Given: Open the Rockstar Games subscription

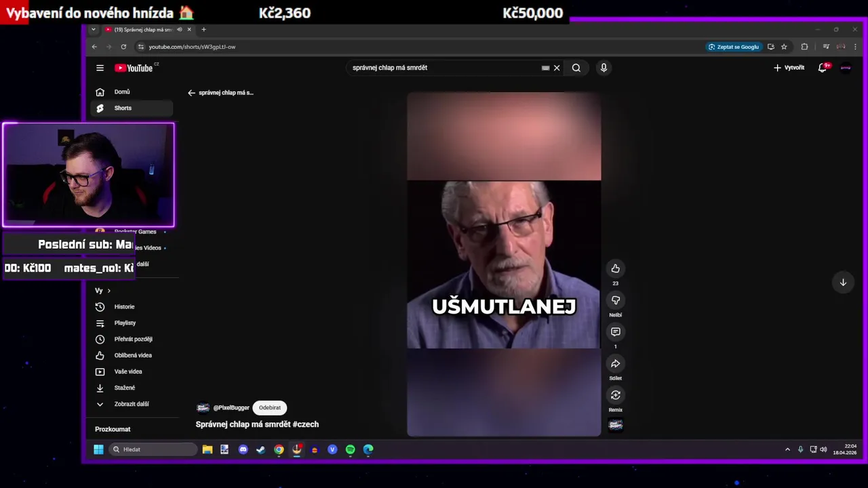Looking at the screenshot, I should pos(135,231).
